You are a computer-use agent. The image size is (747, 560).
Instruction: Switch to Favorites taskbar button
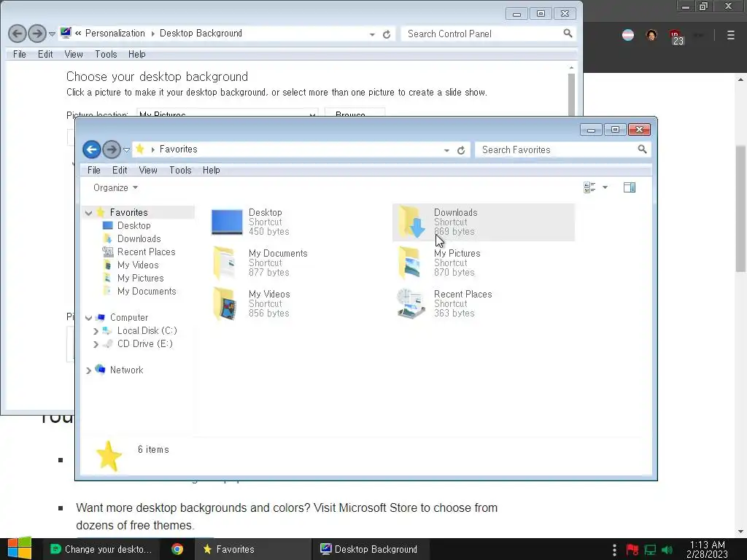252,549
